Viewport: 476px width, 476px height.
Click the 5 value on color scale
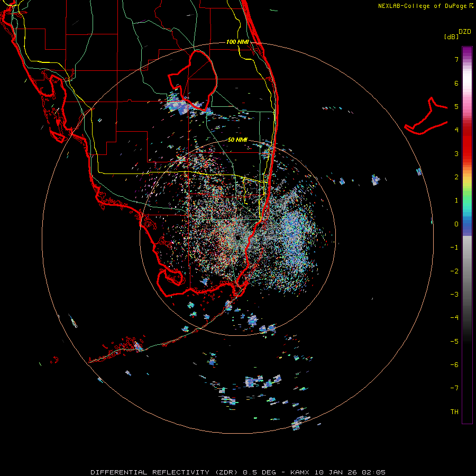tap(456, 106)
